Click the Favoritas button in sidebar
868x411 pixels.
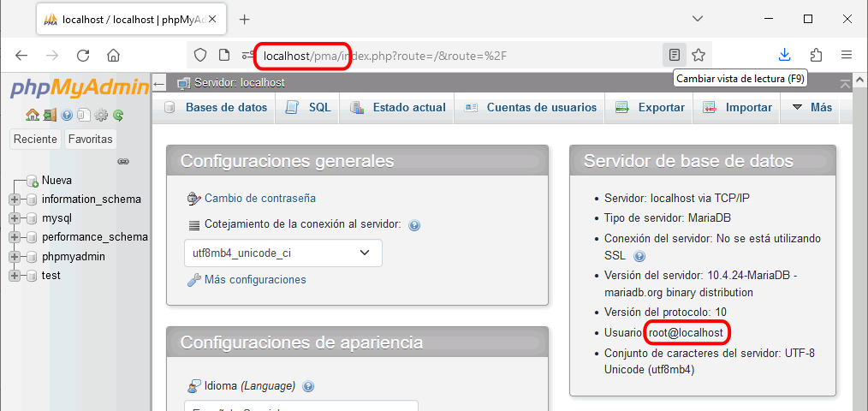[x=90, y=139]
